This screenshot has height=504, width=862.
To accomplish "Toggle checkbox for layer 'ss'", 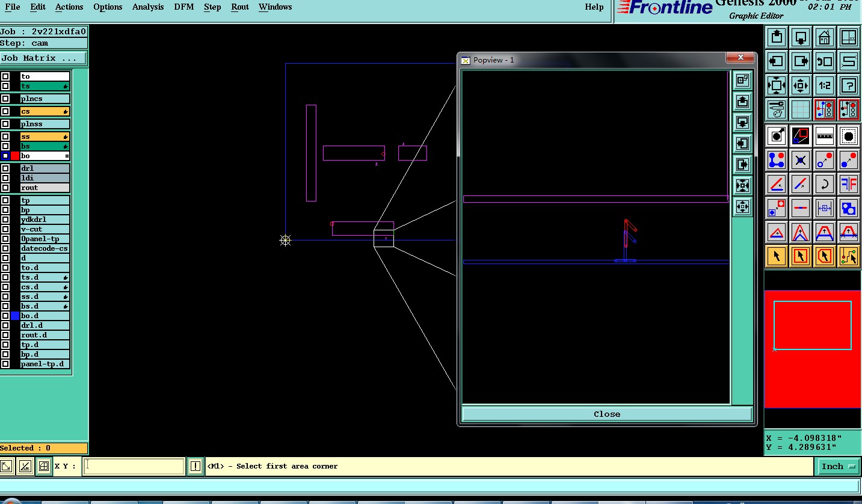I will click(x=5, y=137).
